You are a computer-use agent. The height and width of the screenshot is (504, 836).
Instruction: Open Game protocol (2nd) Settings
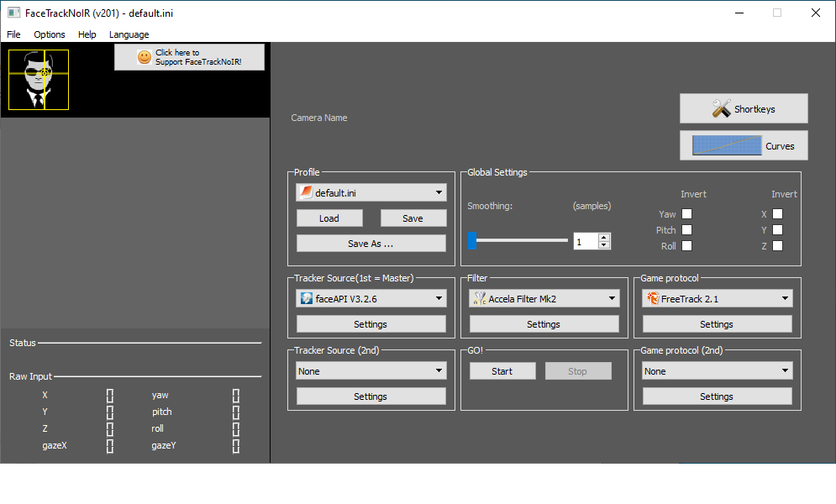click(x=717, y=396)
